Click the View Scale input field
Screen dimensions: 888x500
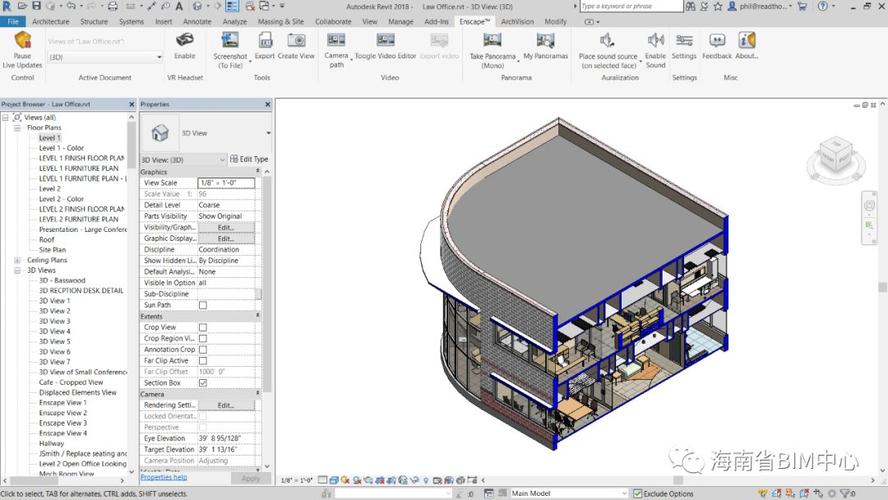[225, 183]
